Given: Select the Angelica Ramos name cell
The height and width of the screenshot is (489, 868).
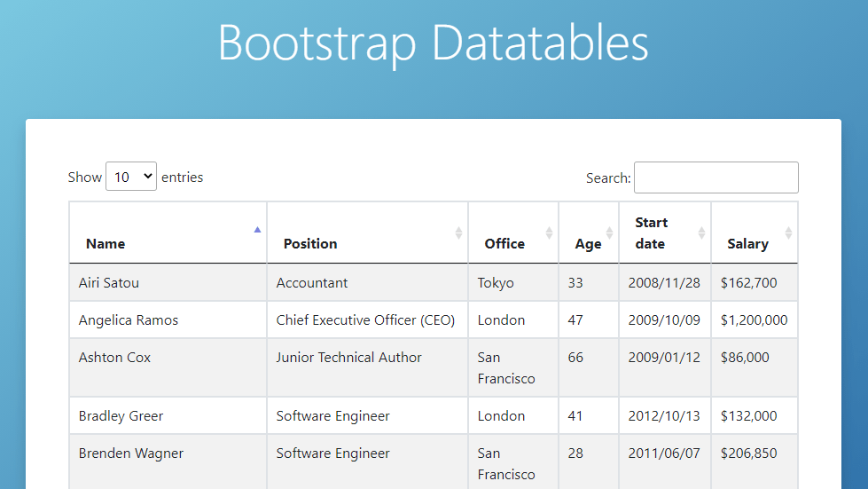Looking at the screenshot, I should [129, 320].
